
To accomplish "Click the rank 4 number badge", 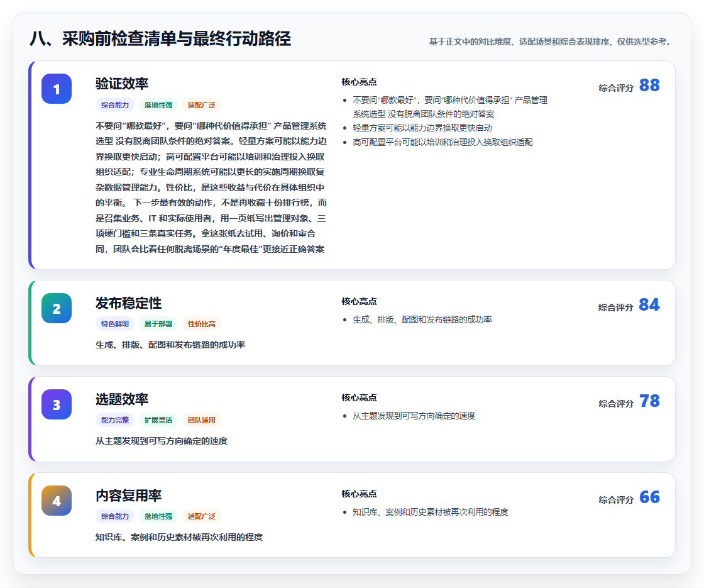I will tap(57, 501).
